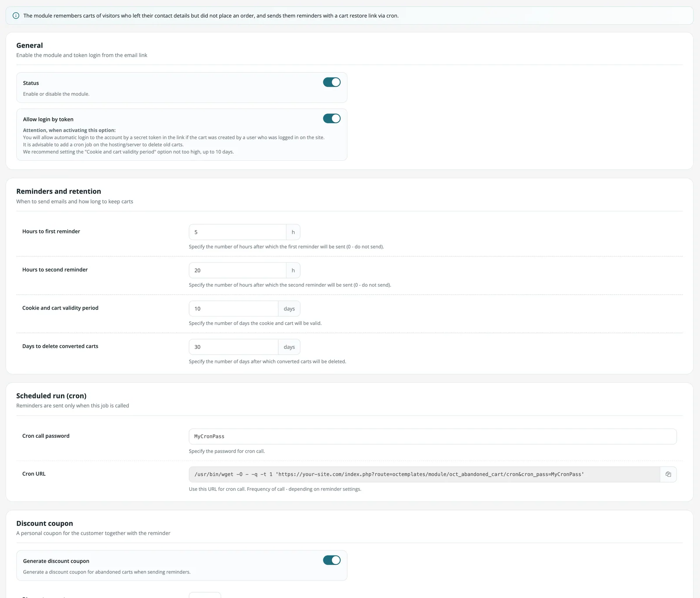Image resolution: width=700 pixels, height=598 pixels.
Task: Click the 'Use this URL for cron call' hint
Action: point(275,489)
